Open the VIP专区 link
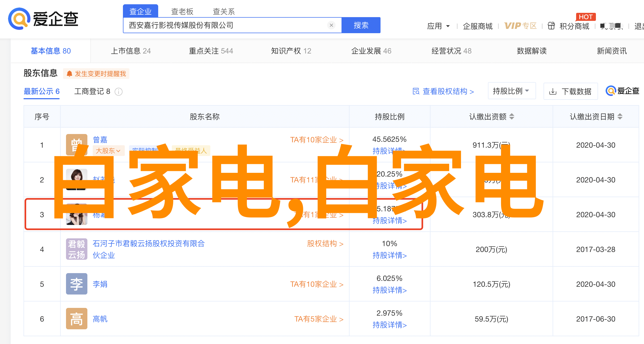644x344 pixels. tap(521, 26)
